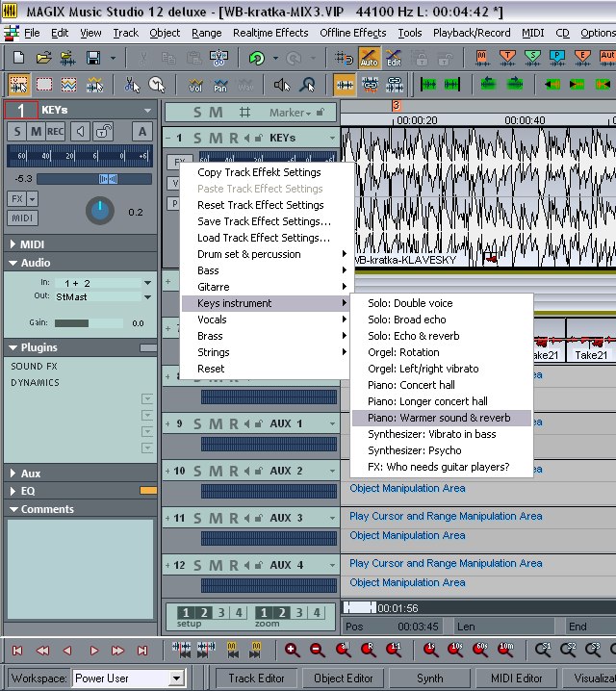Click the Undo green arrow icon

tap(257, 59)
